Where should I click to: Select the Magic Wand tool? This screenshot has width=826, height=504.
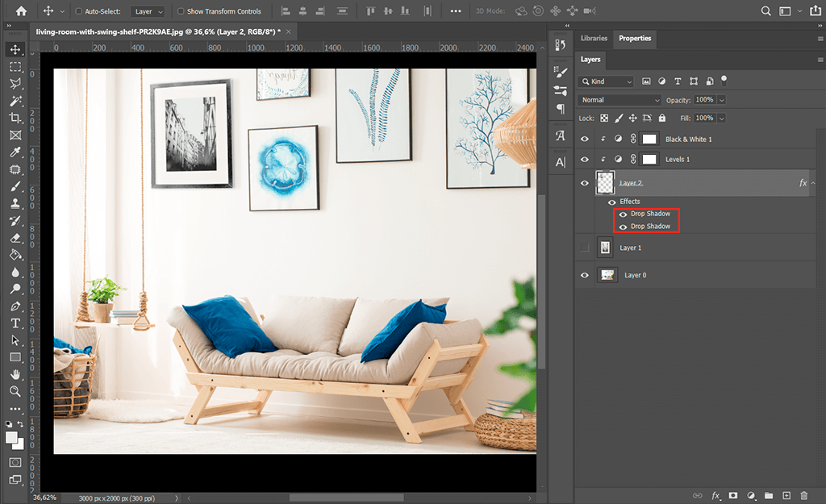(x=15, y=101)
